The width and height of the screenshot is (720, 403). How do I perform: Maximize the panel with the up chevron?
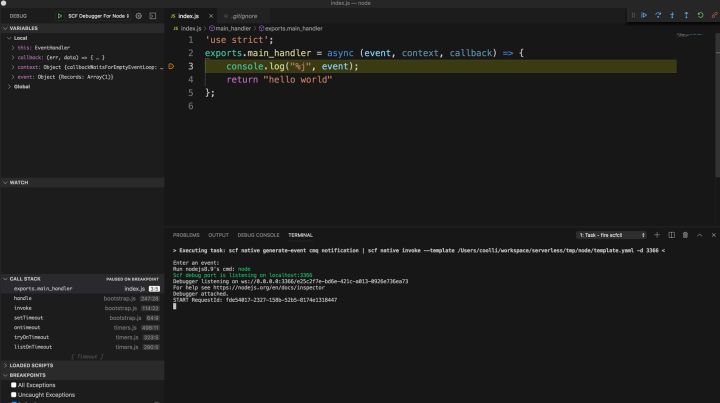[x=700, y=235]
